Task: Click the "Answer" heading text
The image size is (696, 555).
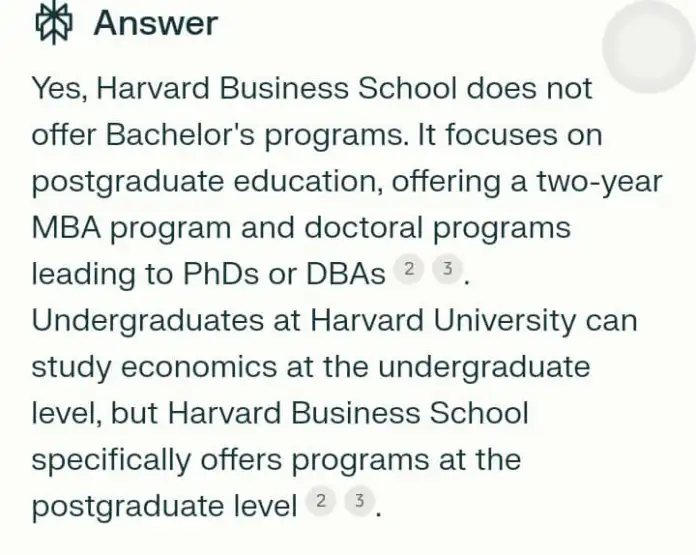Action: 155,23
